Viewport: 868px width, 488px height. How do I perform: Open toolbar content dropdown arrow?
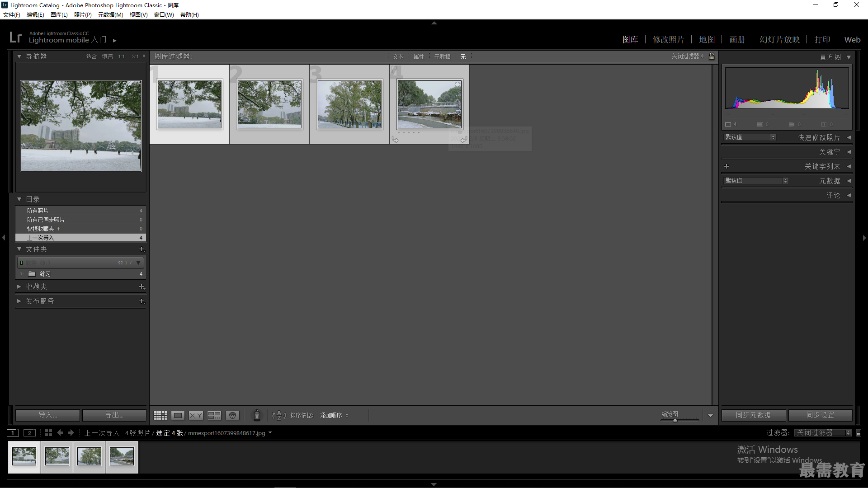click(710, 416)
